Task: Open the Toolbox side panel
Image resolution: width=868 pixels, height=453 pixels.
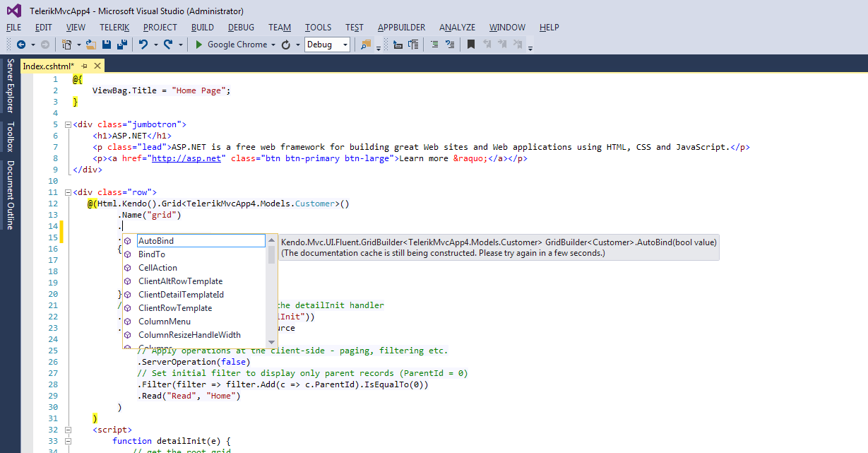Action: 10,137
